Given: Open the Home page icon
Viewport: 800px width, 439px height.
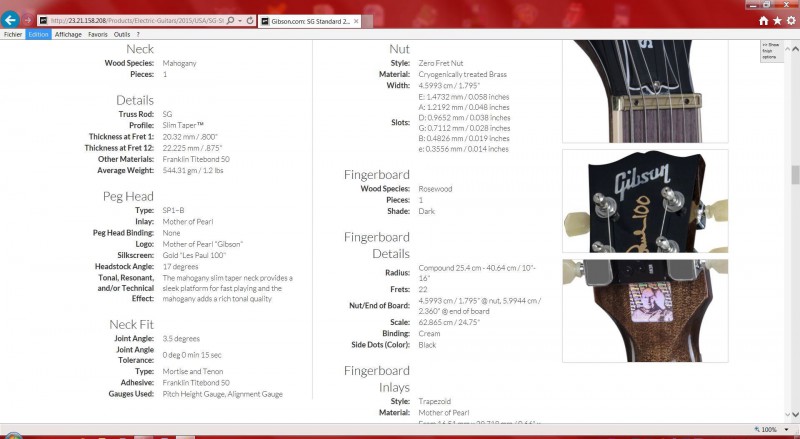Looking at the screenshot, I should click(764, 20).
